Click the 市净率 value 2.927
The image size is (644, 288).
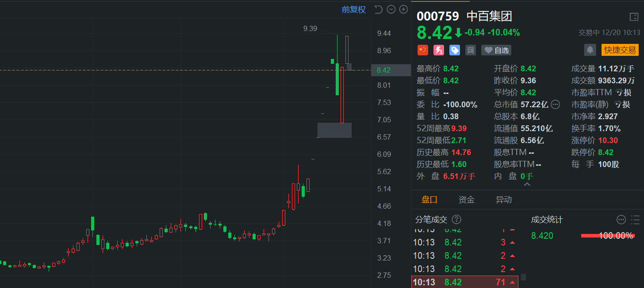point(608,117)
